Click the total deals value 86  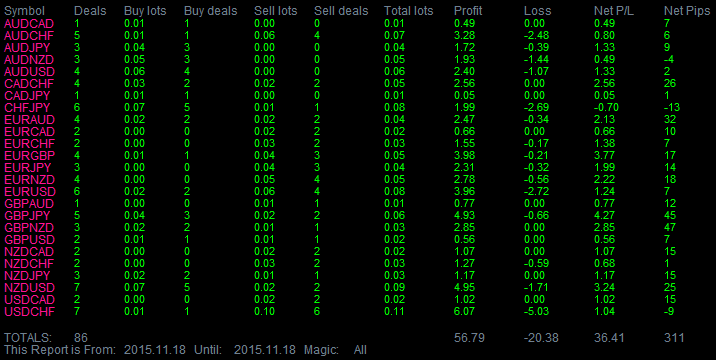click(x=81, y=338)
